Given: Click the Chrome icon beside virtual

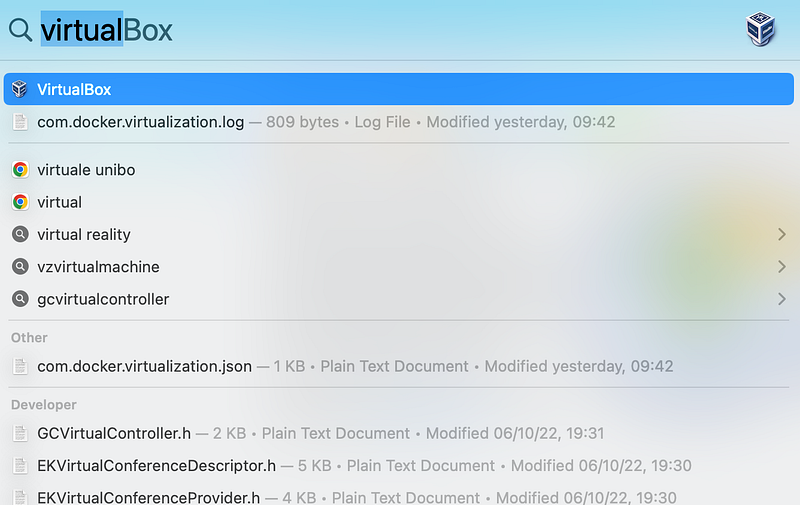Looking at the screenshot, I should pos(20,202).
